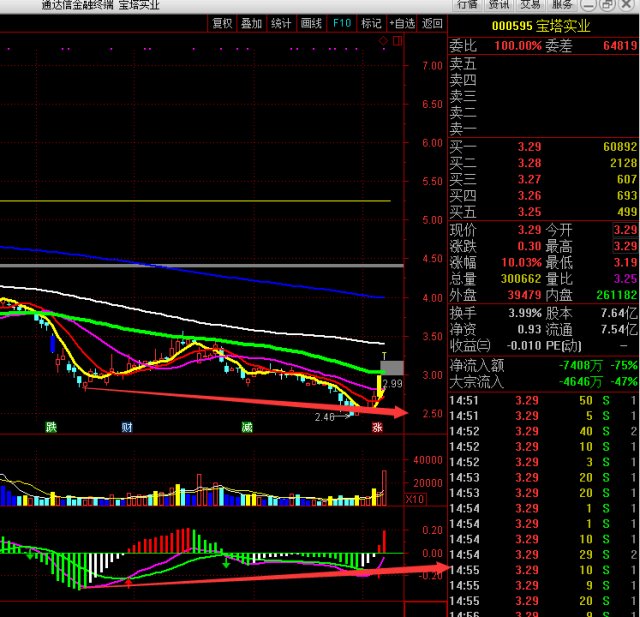The image size is (640, 617).
Task: Click the 总量 300662 value
Action: click(x=521, y=279)
